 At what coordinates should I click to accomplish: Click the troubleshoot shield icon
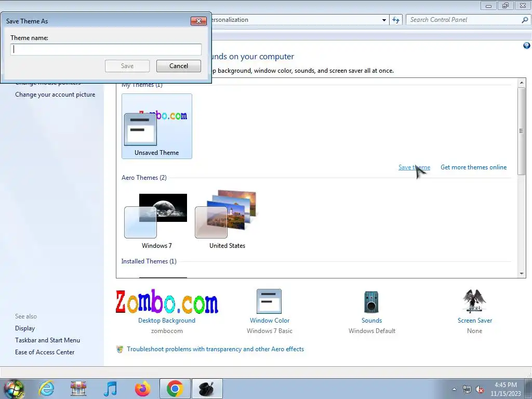(120, 349)
